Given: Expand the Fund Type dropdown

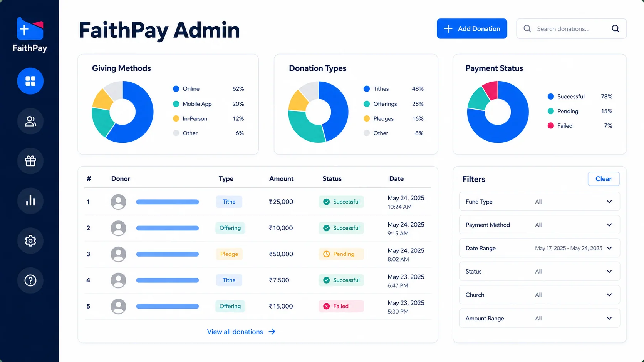Looking at the screenshot, I should (x=539, y=202).
